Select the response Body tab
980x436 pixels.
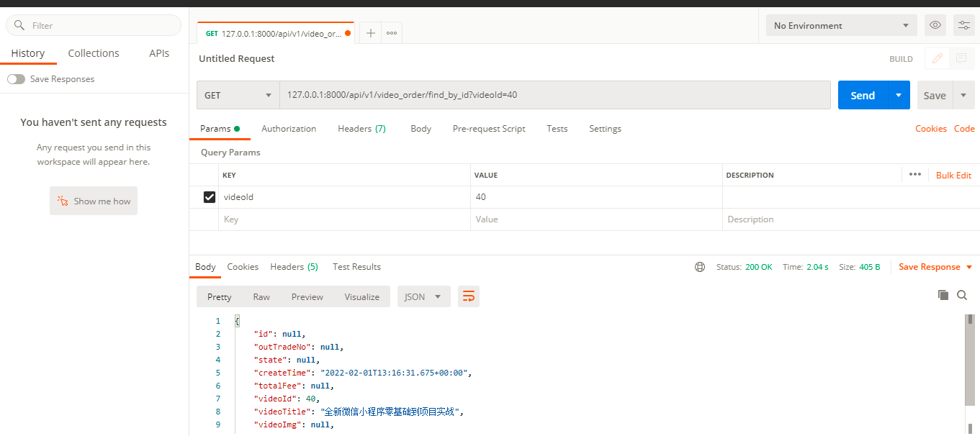click(205, 267)
